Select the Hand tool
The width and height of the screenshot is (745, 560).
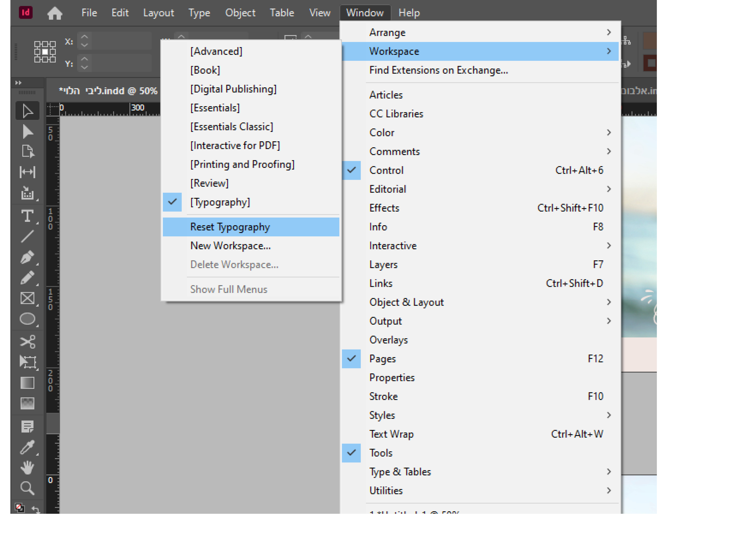click(x=27, y=467)
